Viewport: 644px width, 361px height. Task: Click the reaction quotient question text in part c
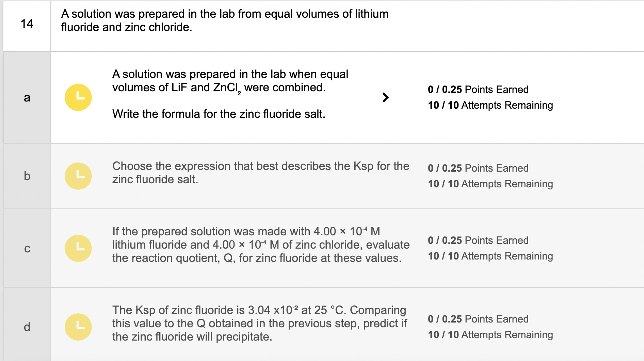pos(261,245)
